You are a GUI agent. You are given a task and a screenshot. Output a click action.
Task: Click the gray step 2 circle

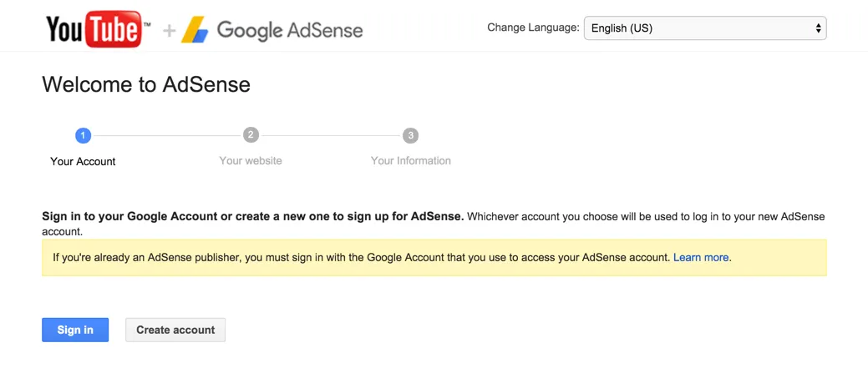click(x=251, y=135)
